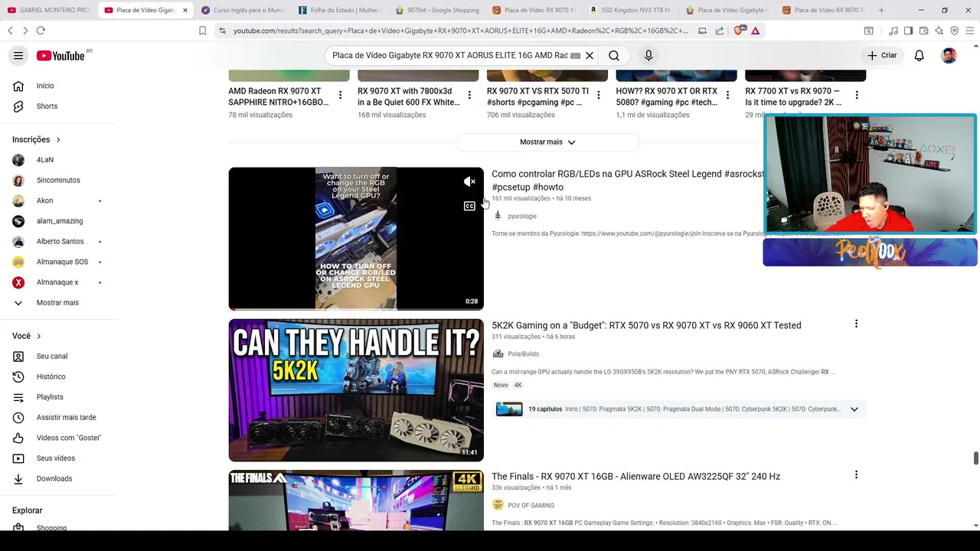Open the Leo AI sparkle icon

pos(939,31)
